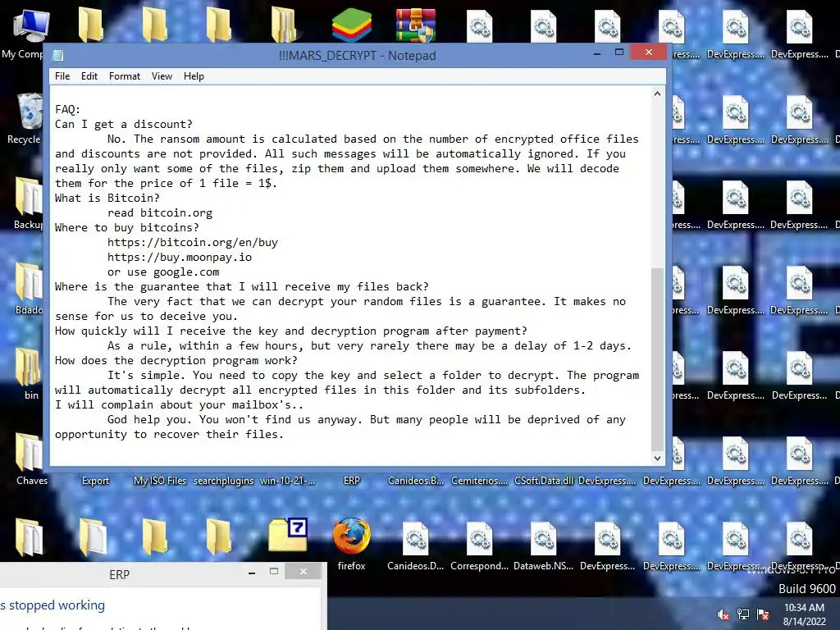Close the ERP error window
This screenshot has height=630, width=840.
(304, 572)
